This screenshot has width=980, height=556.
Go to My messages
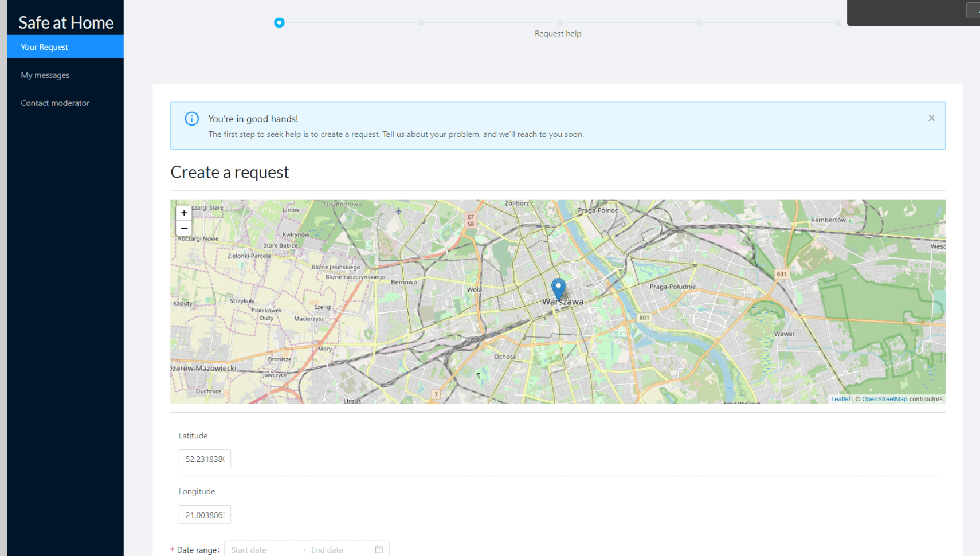45,75
